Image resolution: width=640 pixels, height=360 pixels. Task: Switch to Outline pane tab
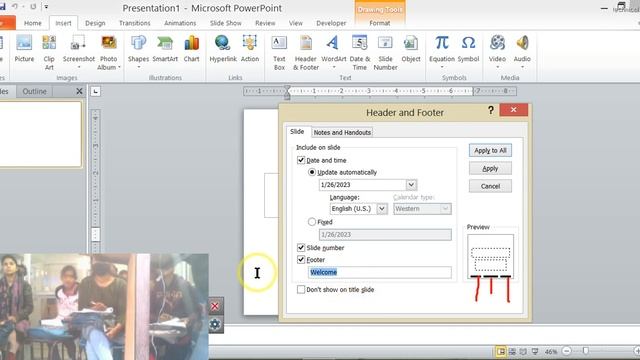coord(34,91)
